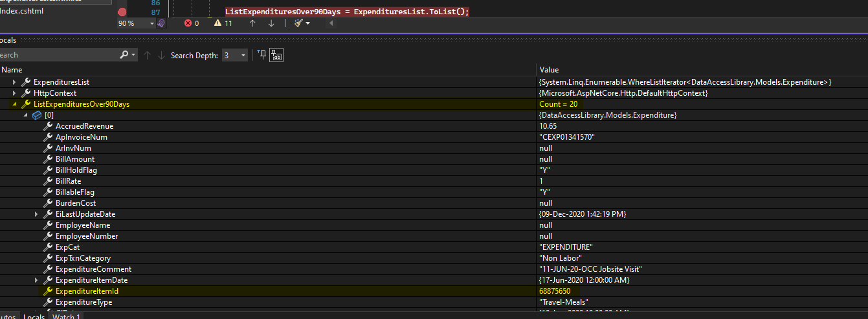868x319 pixels.
Task: Select the HttpContext variable name
Action: click(x=55, y=93)
